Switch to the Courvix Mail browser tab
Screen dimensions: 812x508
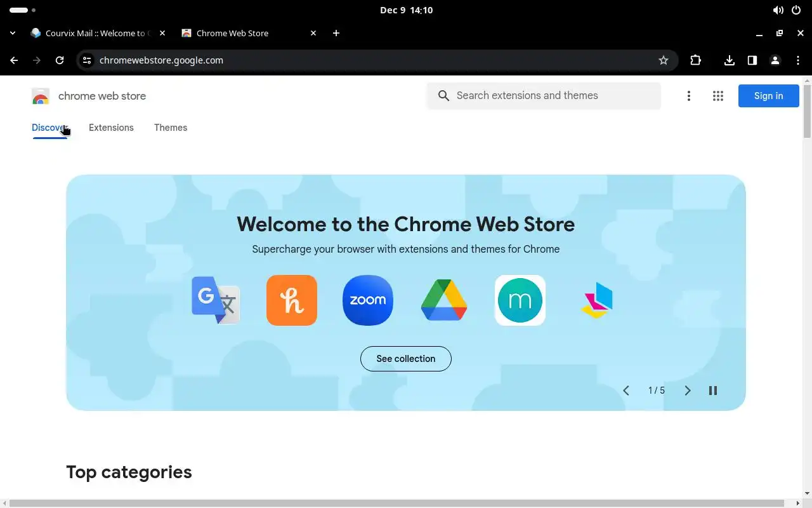98,33
